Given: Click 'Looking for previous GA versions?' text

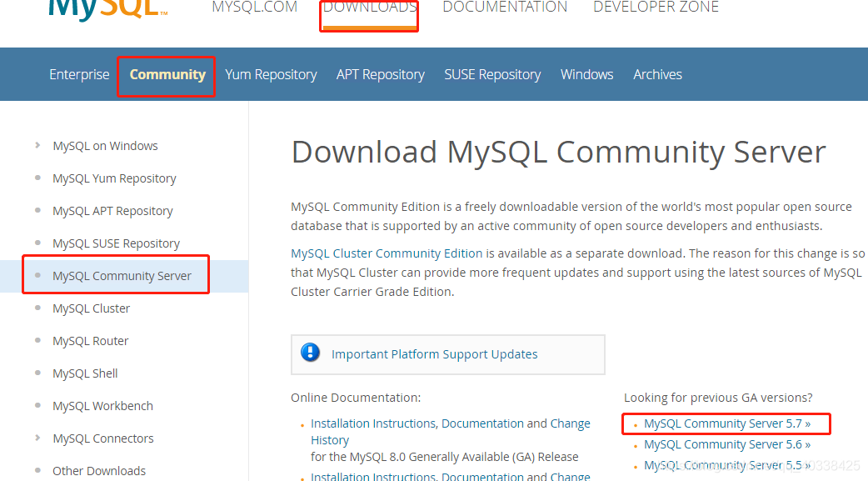Looking at the screenshot, I should pos(718,398).
